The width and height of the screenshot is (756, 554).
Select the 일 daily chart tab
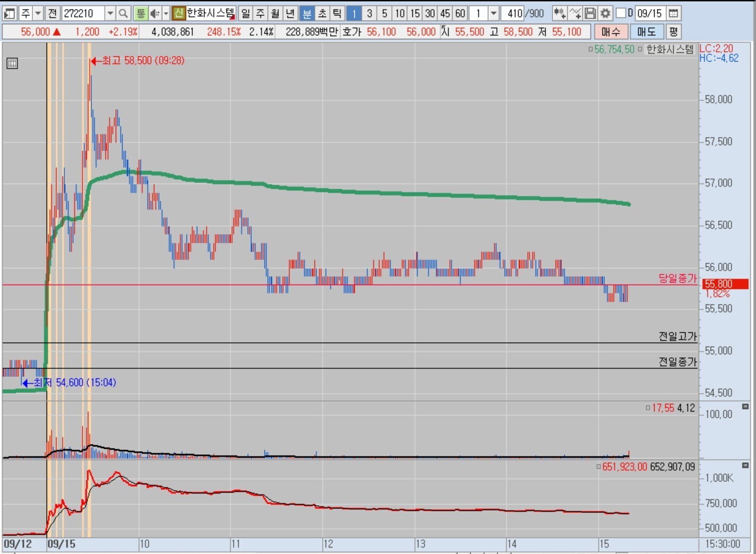click(245, 13)
